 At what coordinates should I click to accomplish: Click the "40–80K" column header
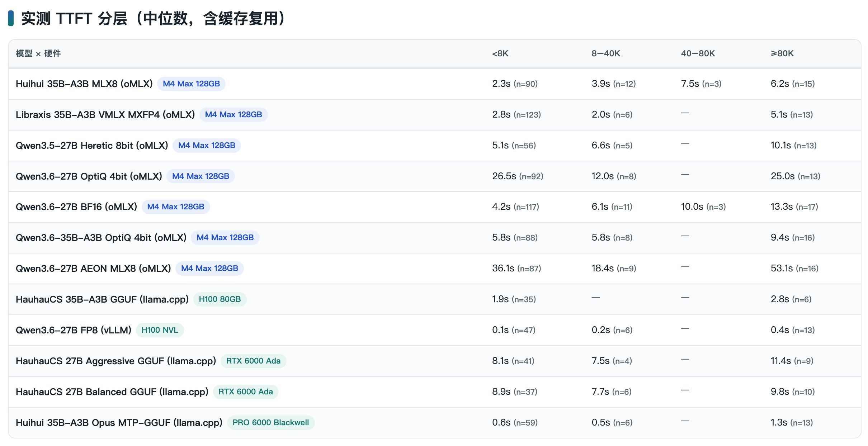tap(698, 53)
